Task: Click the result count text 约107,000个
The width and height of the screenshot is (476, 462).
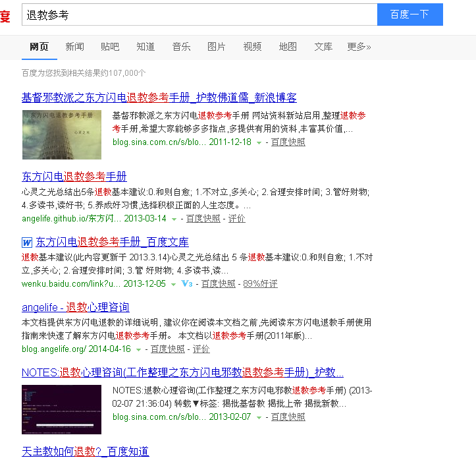Action: pos(123,73)
